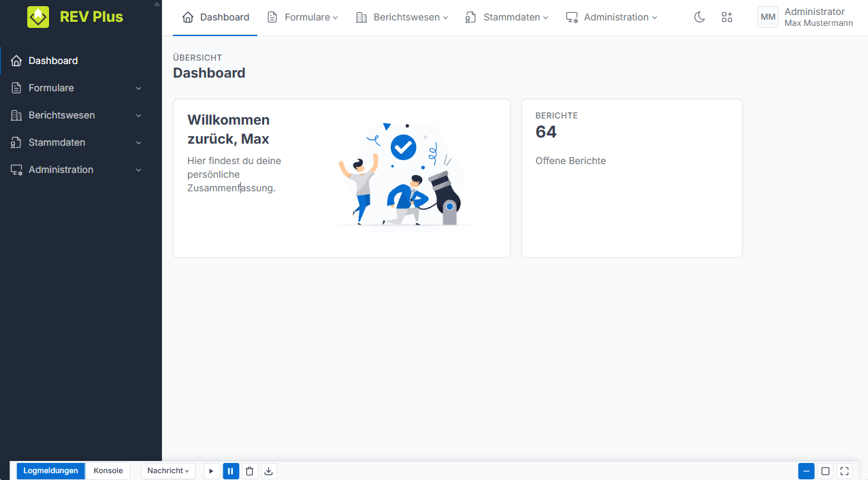Toggle dark mode with the moon icon
The image size is (868, 480).
[699, 17]
